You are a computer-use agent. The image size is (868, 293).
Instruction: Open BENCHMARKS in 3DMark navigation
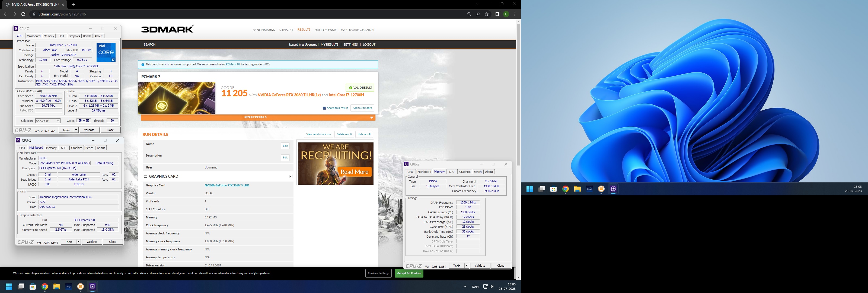[263, 30]
